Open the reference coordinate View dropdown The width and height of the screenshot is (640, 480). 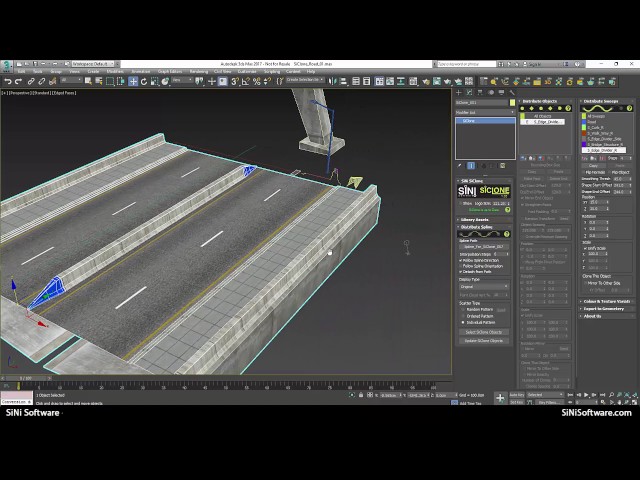[x=182, y=80]
